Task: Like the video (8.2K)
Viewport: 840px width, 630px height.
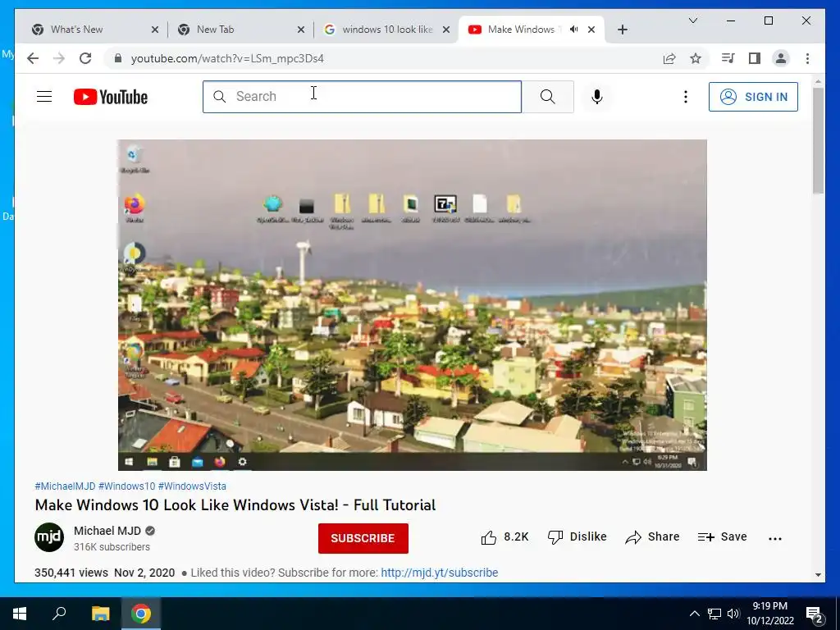Action: pos(504,536)
